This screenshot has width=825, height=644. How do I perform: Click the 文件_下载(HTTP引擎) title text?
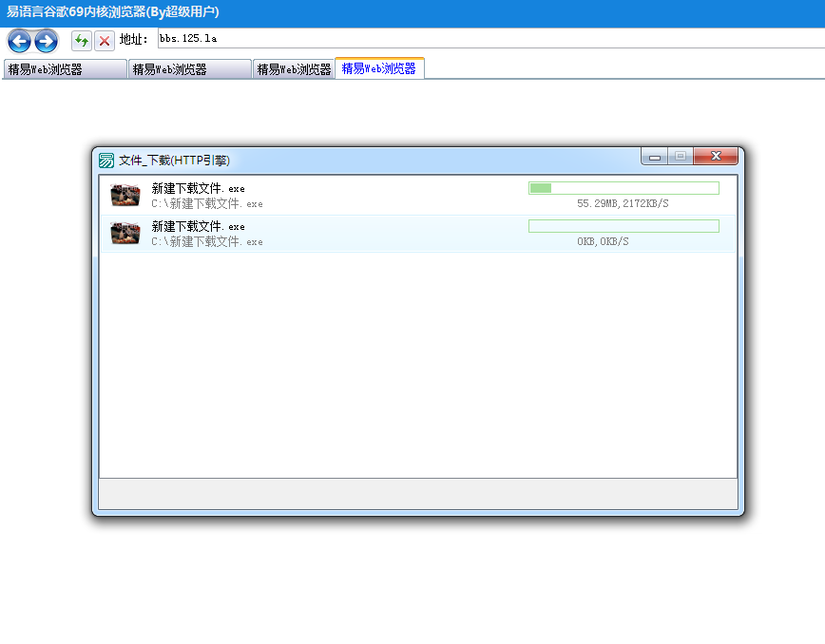(x=174, y=161)
